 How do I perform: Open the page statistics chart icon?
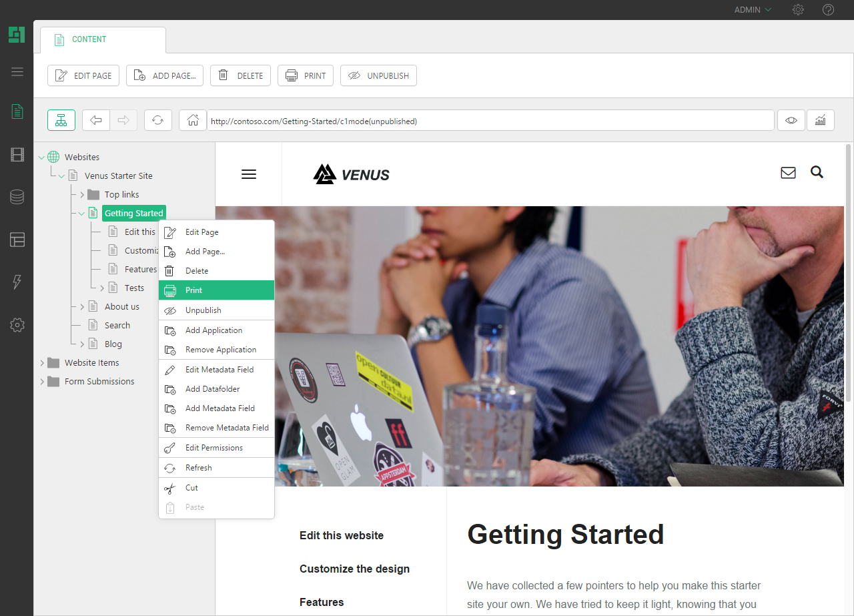point(821,120)
